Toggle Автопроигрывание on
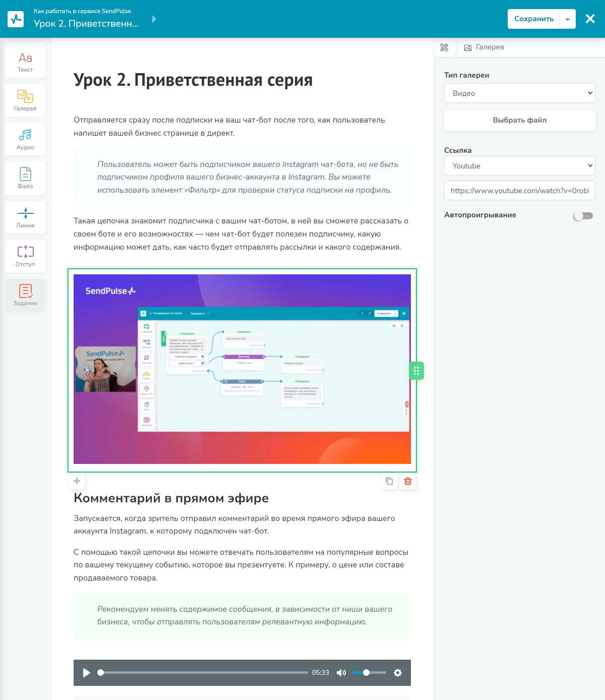Screen dimensions: 605x700 [x=583, y=216]
